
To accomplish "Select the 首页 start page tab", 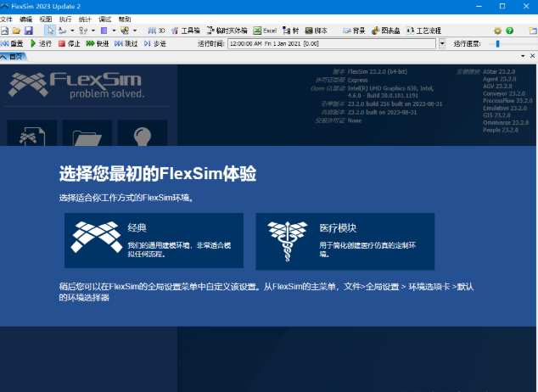I will click(13, 57).
